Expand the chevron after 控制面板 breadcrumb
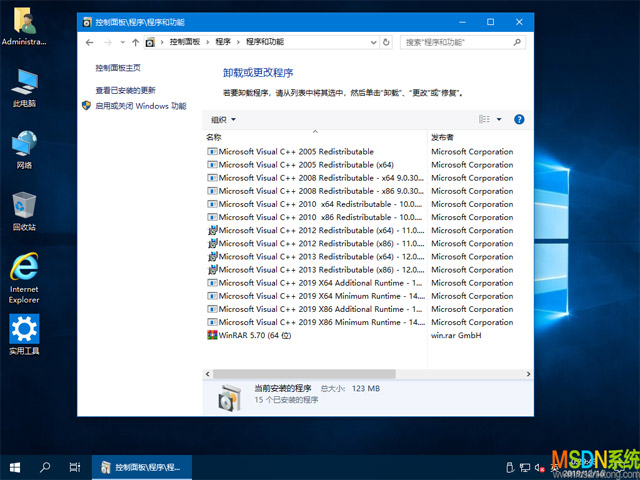The width and height of the screenshot is (640, 480). (x=207, y=42)
